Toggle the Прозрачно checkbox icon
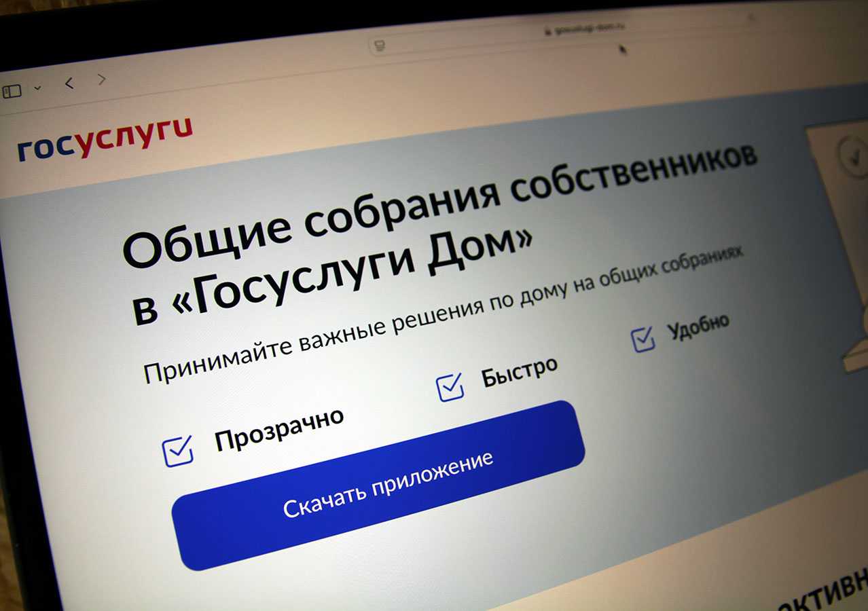This screenshot has width=868, height=611. [178, 451]
